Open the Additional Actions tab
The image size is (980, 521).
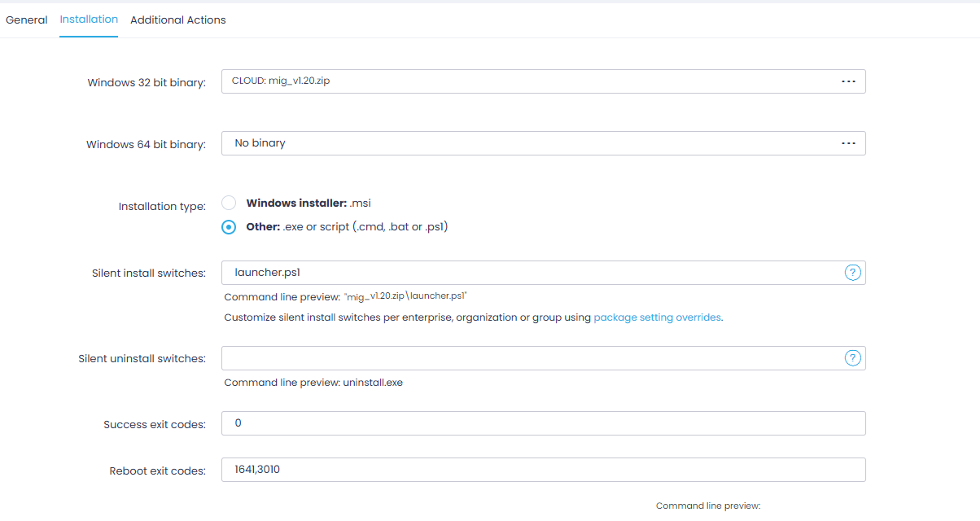178,20
